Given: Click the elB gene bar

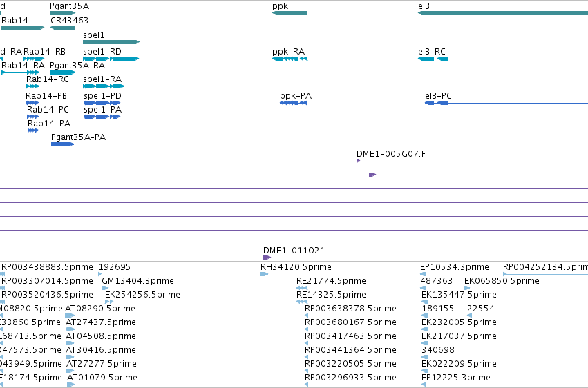Looking at the screenshot, I should coord(503,13).
